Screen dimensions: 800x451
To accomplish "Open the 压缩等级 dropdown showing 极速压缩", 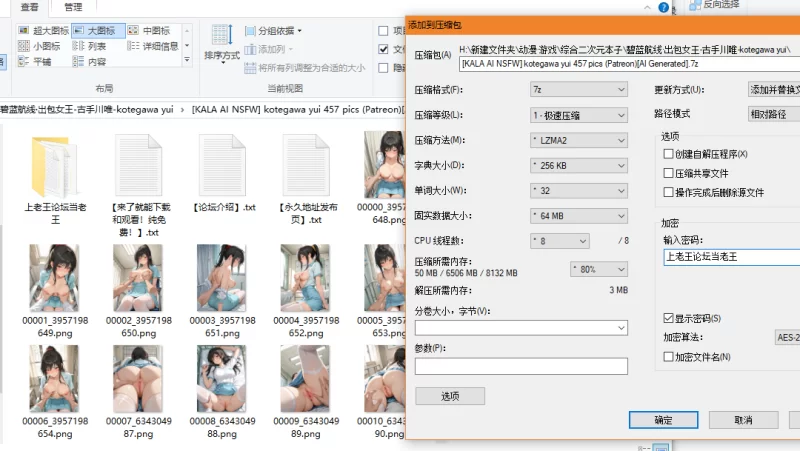I will pos(579,115).
